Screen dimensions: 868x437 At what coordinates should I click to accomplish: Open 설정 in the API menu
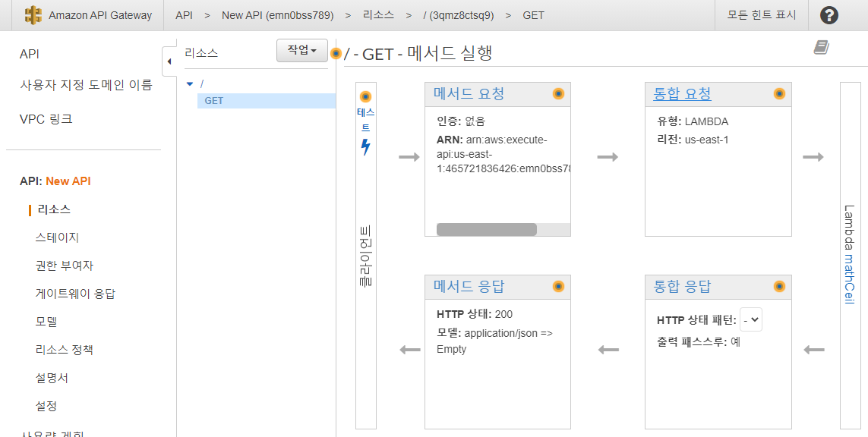pyautogui.click(x=46, y=406)
